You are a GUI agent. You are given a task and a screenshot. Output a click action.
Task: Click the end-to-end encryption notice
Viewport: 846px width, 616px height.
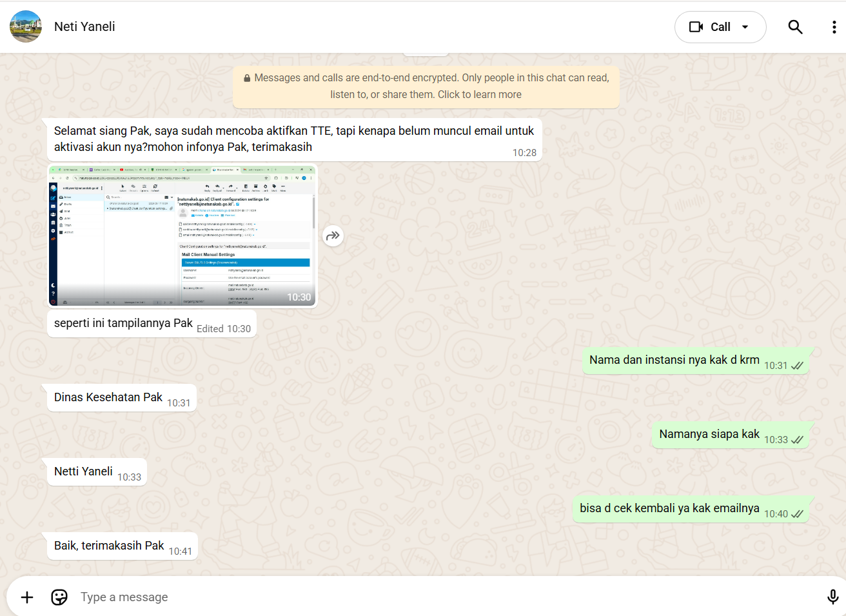(x=426, y=86)
